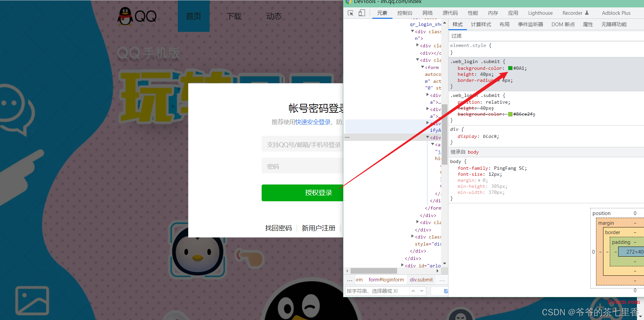Screen dimensions: 644x320
Task: Open the 源代码 Sources tab
Action: point(450,13)
